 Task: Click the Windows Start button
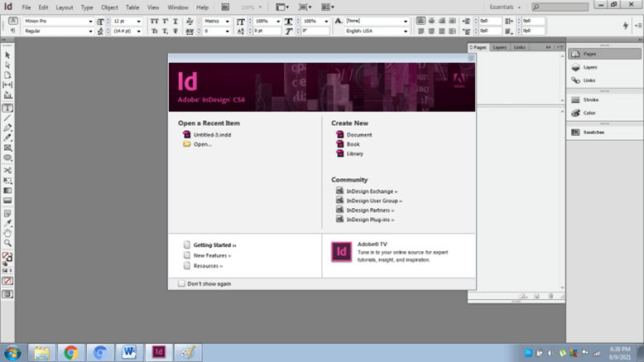point(12,353)
